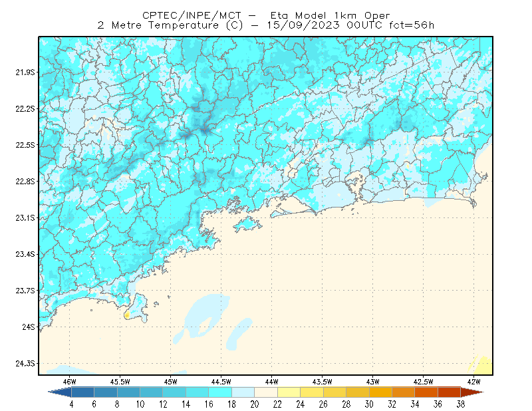Click the 28 to 30 legend color swatch
The height and width of the screenshot is (411, 532).
(358, 392)
